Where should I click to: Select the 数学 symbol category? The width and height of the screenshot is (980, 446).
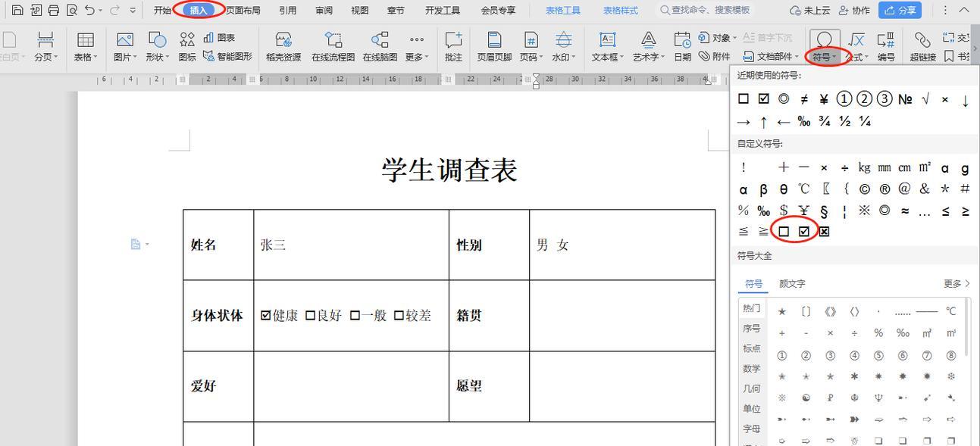tap(751, 369)
